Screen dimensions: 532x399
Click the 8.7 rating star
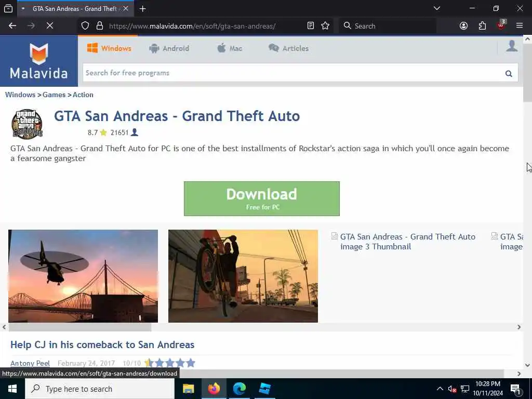coord(103,132)
